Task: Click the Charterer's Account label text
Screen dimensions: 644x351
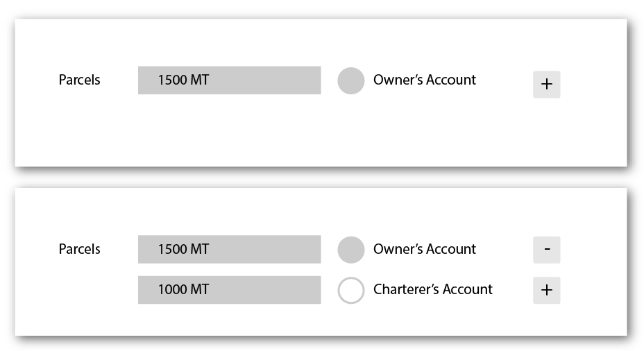Action: pyautogui.click(x=433, y=289)
